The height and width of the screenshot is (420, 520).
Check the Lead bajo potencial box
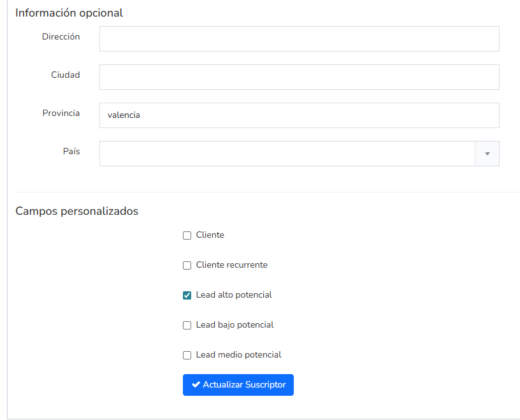[187, 325]
